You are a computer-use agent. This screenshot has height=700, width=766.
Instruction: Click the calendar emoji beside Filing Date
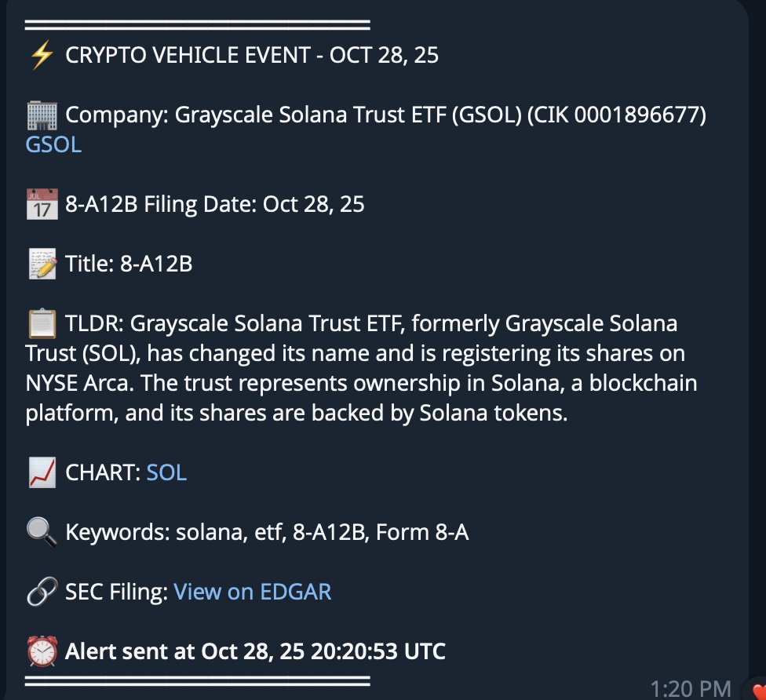click(x=41, y=205)
